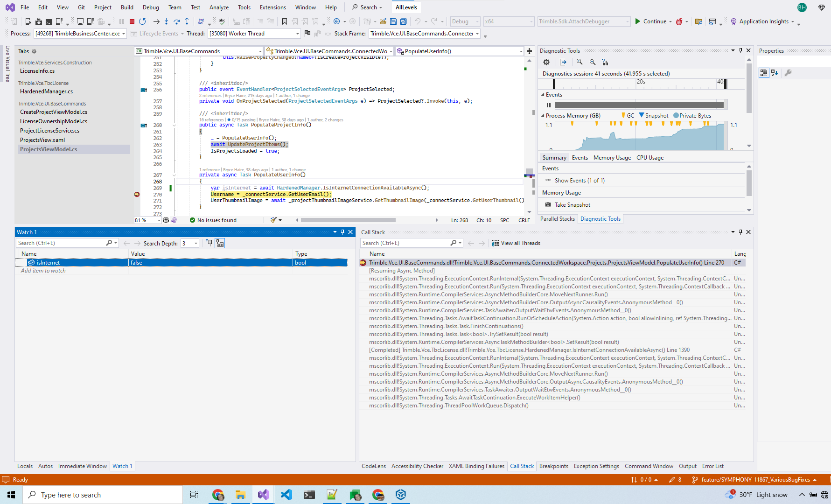Open the Thread dropdown showing Worker Thread
This screenshot has height=504, width=831.
(x=297, y=34)
